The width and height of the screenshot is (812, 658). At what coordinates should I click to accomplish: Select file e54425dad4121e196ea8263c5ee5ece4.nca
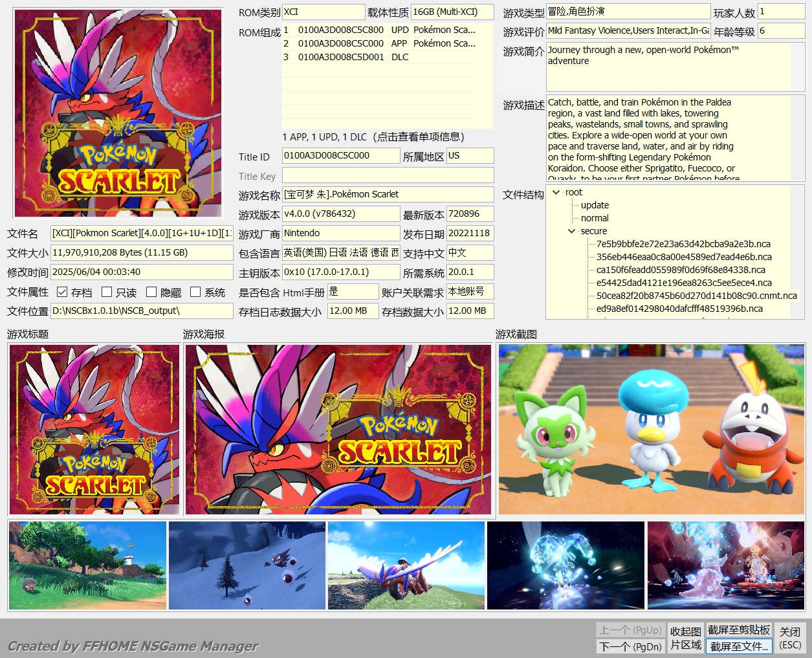tap(684, 283)
